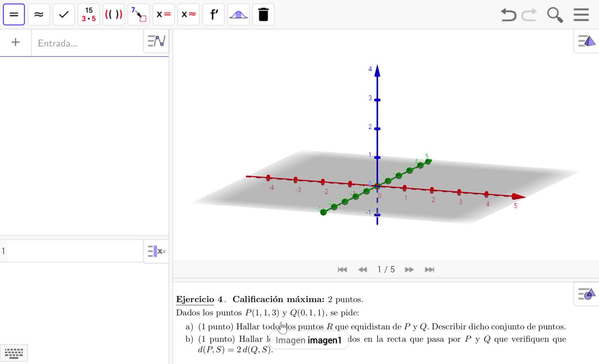Select the Keep Input checkmark tool
This screenshot has height=364, width=599.
pos(64,14)
